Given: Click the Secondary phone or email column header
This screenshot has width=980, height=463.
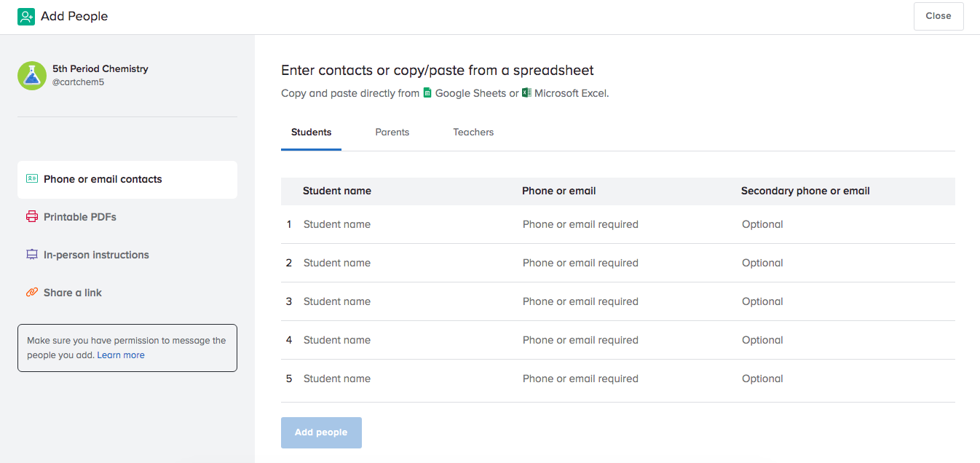Looking at the screenshot, I should [x=805, y=191].
